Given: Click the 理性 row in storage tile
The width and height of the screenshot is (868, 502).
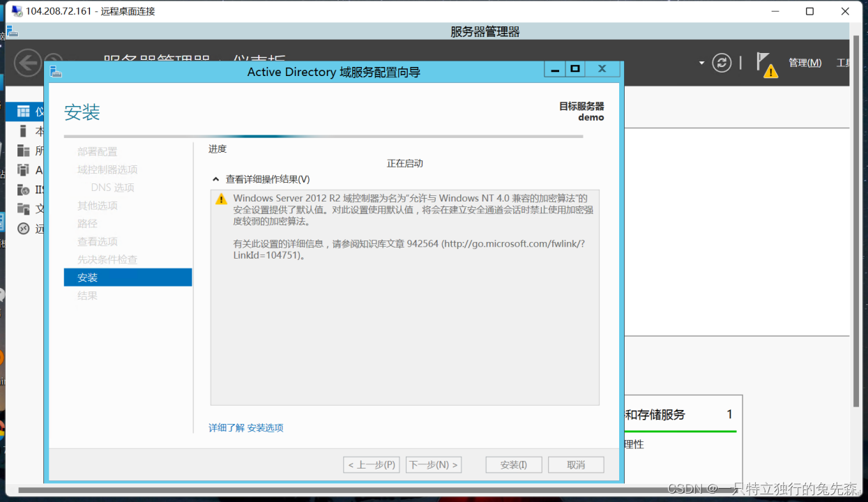Looking at the screenshot, I should pos(634,444).
